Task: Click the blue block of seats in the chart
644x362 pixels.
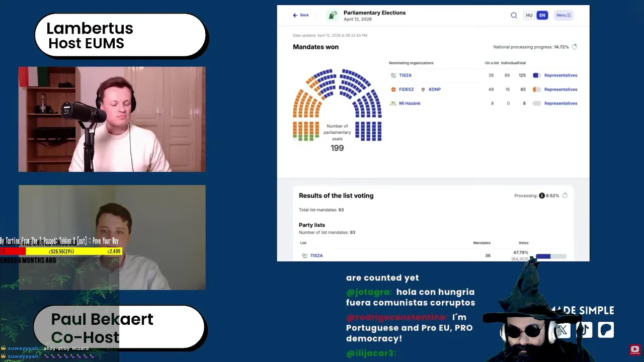Action: (368, 131)
